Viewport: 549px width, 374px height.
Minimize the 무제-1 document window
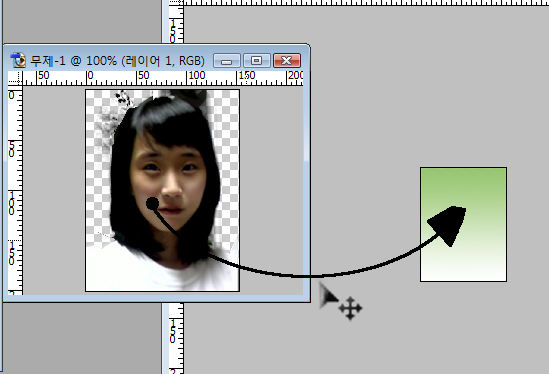point(227,61)
